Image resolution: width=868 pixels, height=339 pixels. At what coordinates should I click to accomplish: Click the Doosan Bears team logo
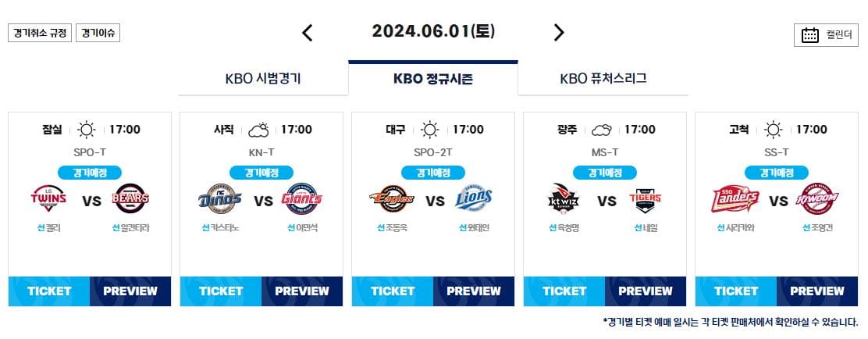(130, 199)
